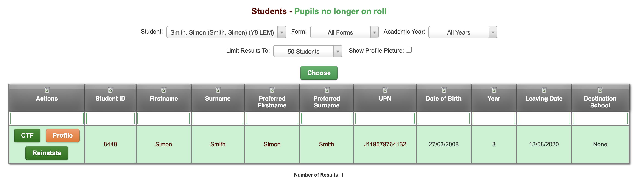Remove UPN column via bin icon
The image size is (644, 180).
(385, 90)
